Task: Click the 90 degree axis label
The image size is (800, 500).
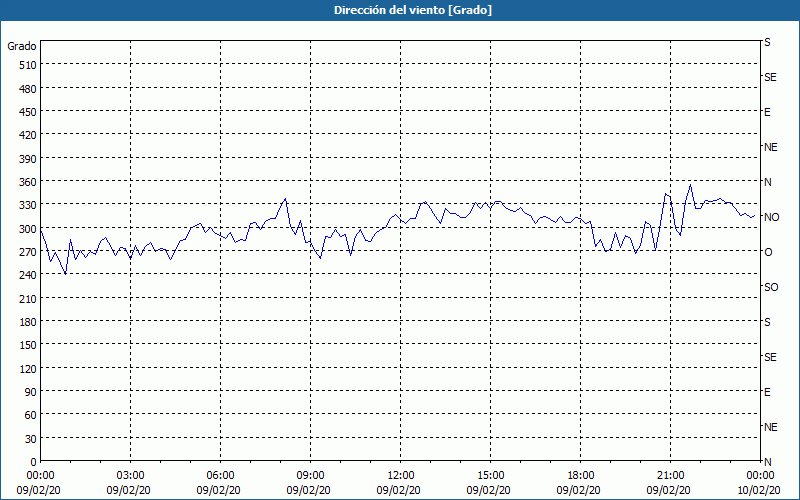Action: (x=30, y=392)
